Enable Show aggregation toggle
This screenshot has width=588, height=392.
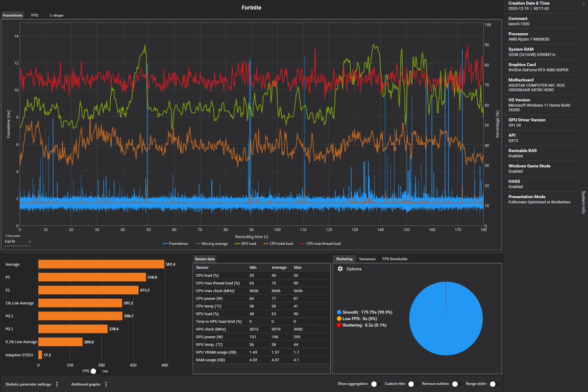click(x=375, y=384)
